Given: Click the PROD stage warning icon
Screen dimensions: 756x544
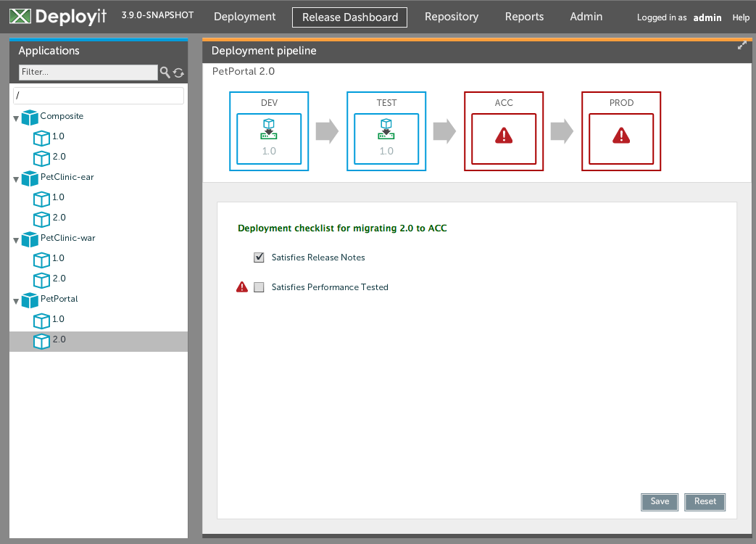Looking at the screenshot, I should [621, 136].
